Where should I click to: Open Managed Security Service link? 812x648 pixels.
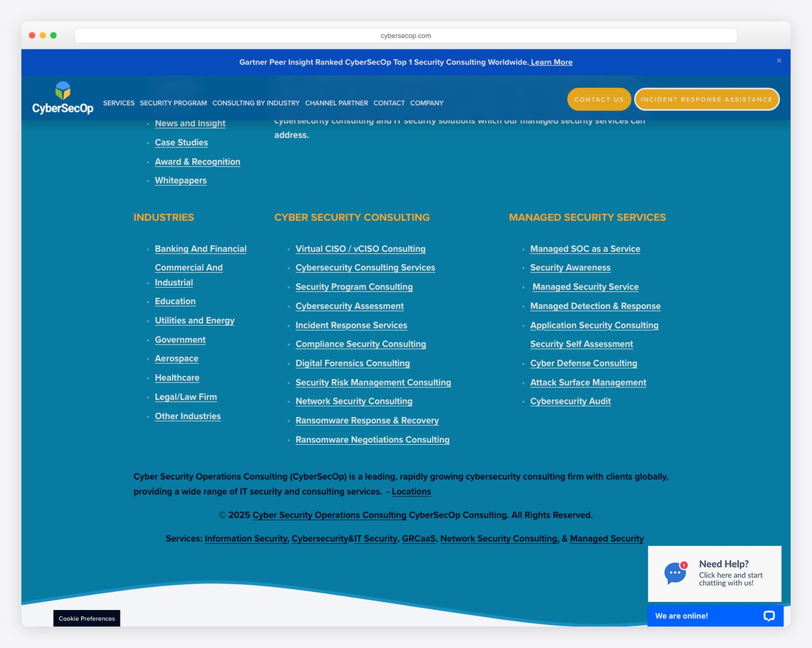[585, 287]
